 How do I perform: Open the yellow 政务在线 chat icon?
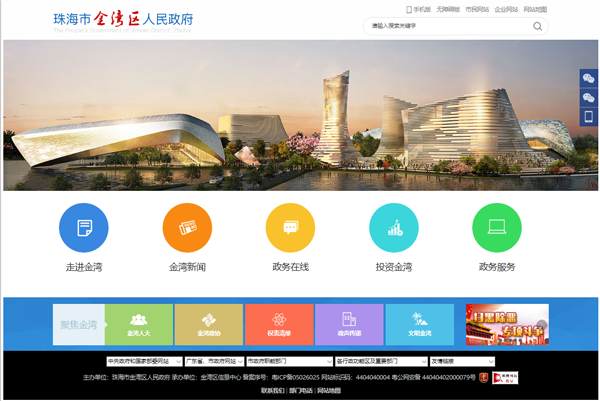[291, 227]
